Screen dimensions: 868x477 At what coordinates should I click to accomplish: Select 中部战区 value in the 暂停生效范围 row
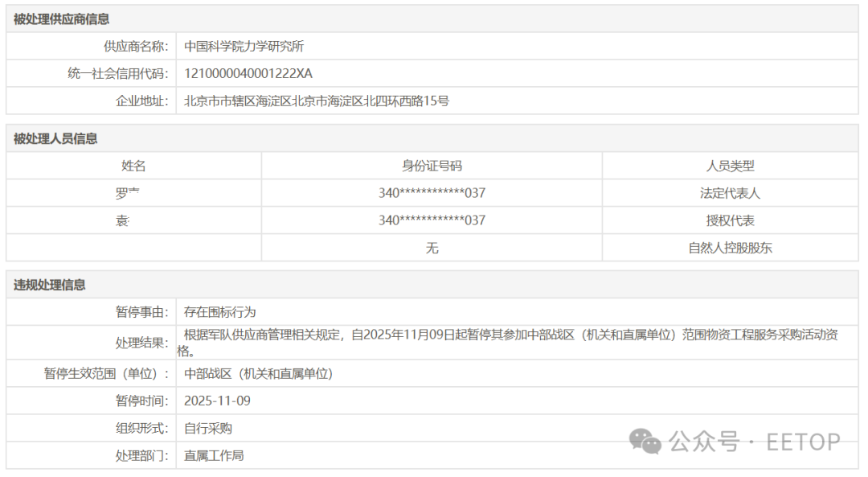258,374
